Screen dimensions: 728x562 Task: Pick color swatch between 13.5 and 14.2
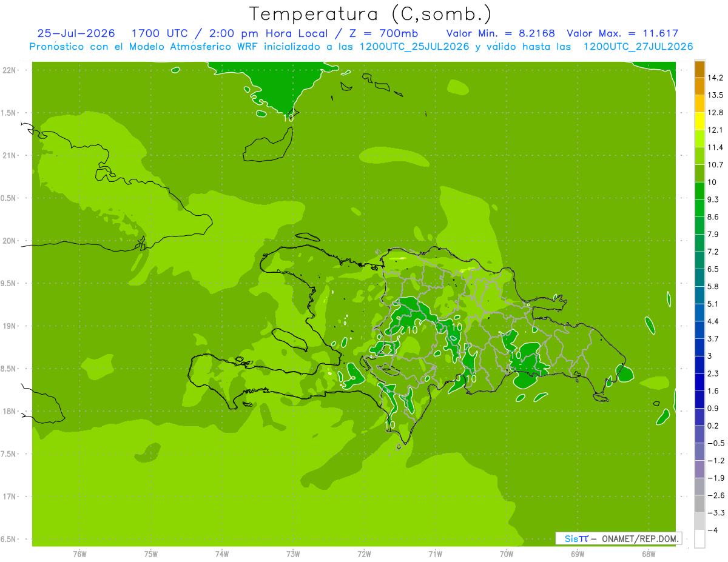699,87
